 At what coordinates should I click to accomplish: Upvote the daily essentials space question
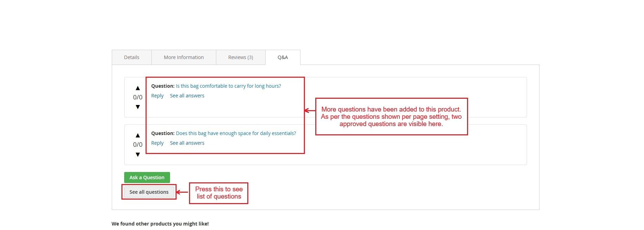pyautogui.click(x=138, y=135)
